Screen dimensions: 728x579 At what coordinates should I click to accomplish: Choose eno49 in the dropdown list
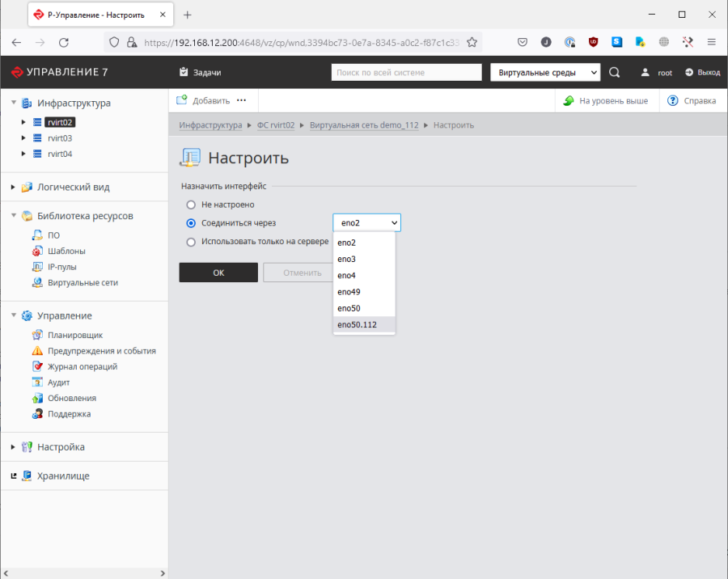click(x=349, y=292)
